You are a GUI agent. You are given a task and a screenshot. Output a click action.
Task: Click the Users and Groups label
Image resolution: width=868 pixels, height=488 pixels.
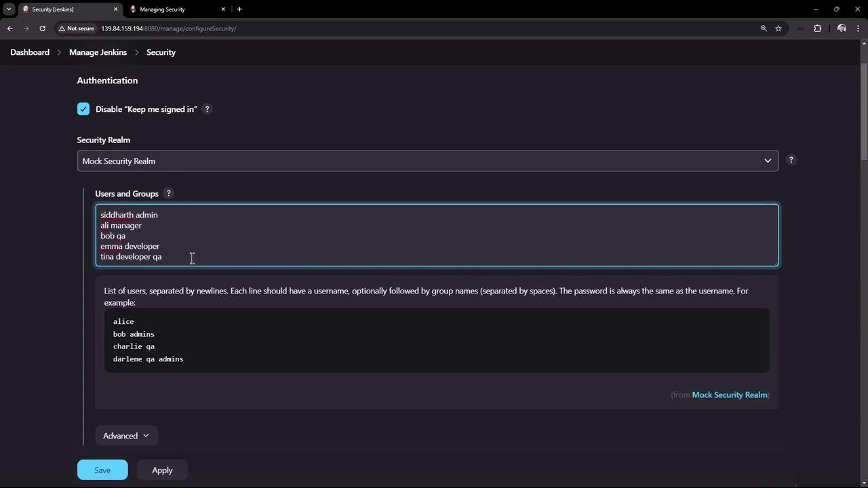(x=127, y=193)
